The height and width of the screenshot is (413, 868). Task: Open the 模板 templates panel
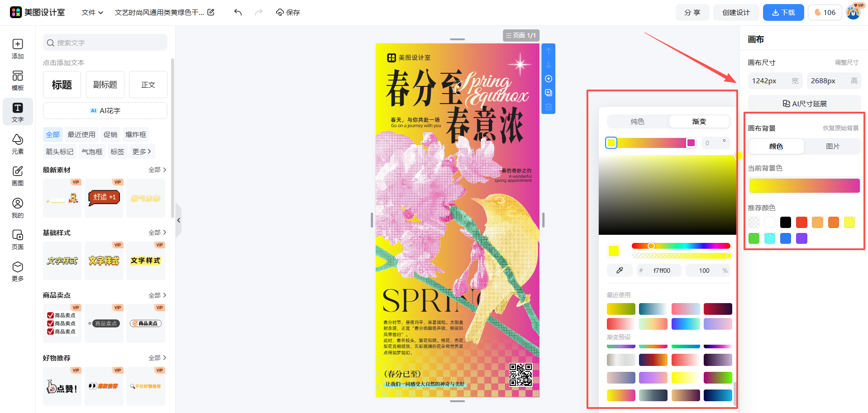point(18,80)
